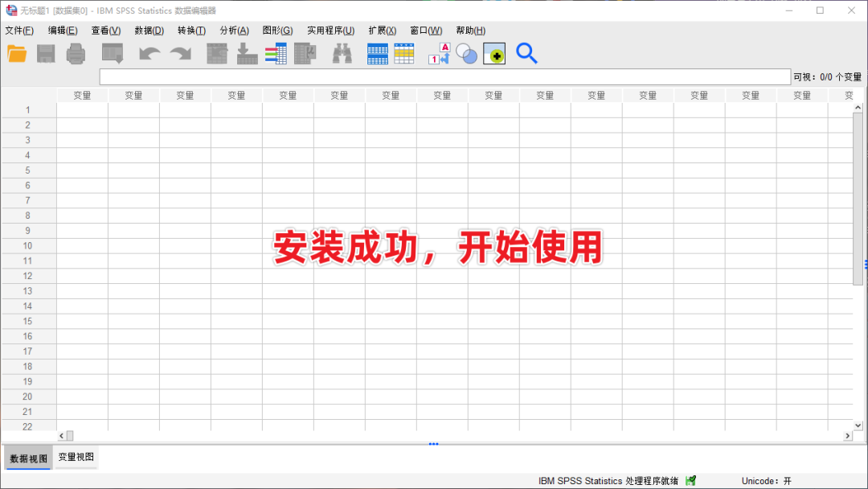
Task: Open the 分析(A) menu
Action: tap(234, 31)
